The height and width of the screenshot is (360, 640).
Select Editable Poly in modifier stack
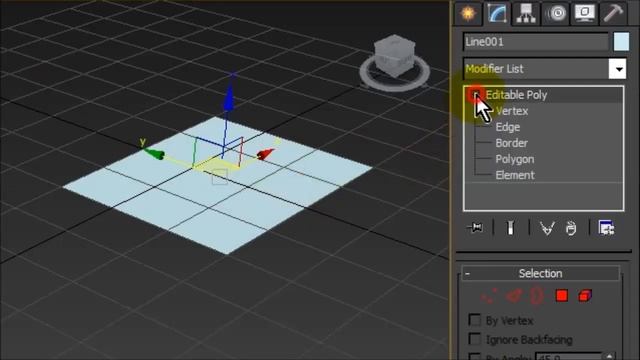516,95
